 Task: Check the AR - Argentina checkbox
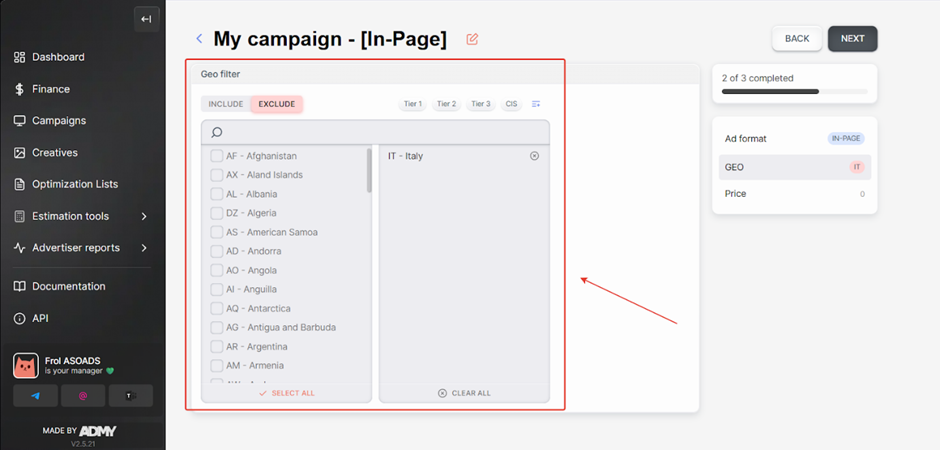pyautogui.click(x=217, y=346)
